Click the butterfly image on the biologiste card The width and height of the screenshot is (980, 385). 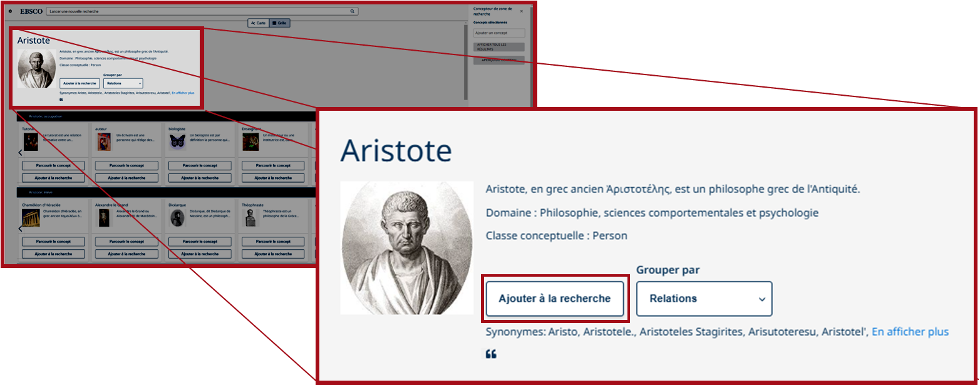(178, 142)
